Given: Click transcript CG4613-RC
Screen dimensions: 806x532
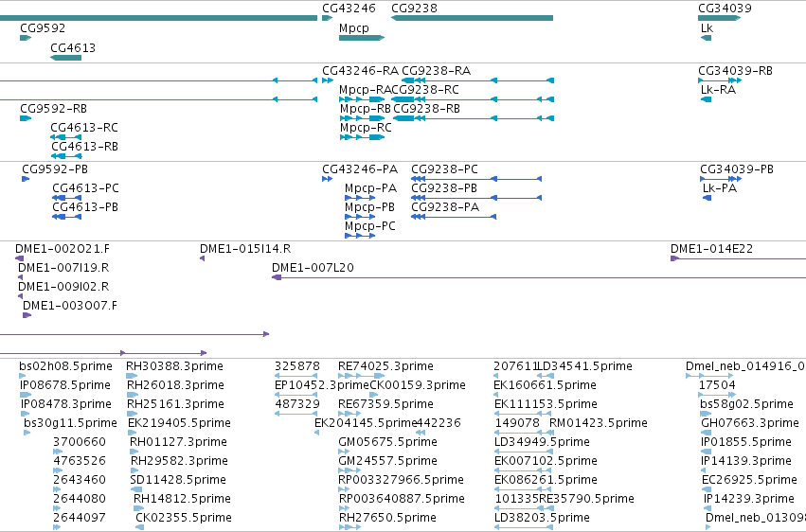Looking at the screenshot, I should pyautogui.click(x=84, y=128).
